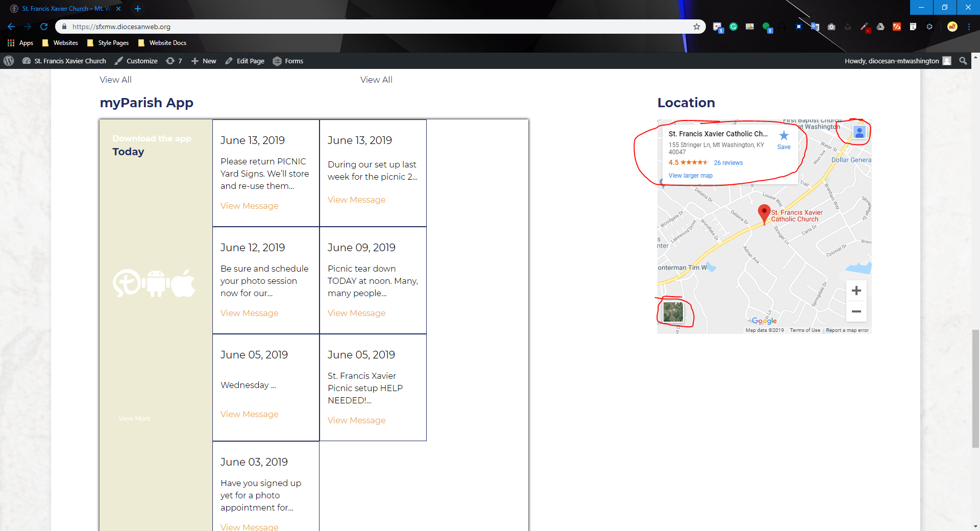The height and width of the screenshot is (531, 980).
Task: Click the map zoom in plus button
Action: 856,291
